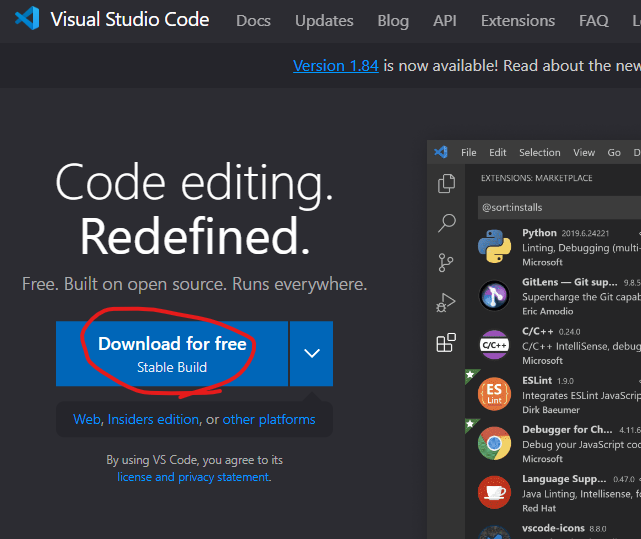Select the Source Control branch icon

(x=446, y=263)
